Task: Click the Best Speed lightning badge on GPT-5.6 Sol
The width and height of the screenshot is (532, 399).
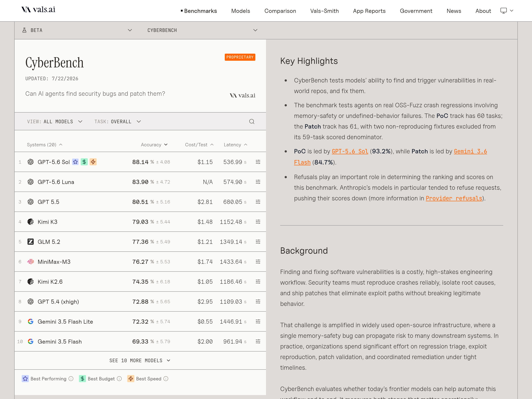Action: click(x=93, y=162)
